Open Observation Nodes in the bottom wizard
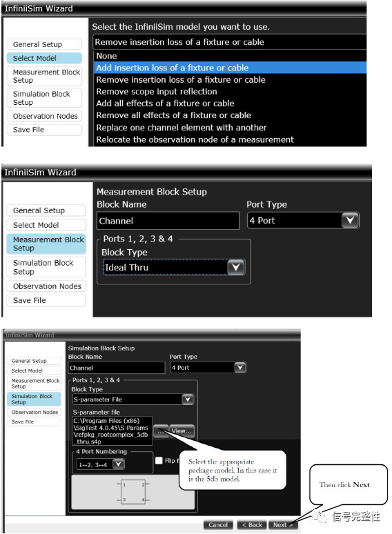This screenshot has height=534, width=392. coord(34,412)
